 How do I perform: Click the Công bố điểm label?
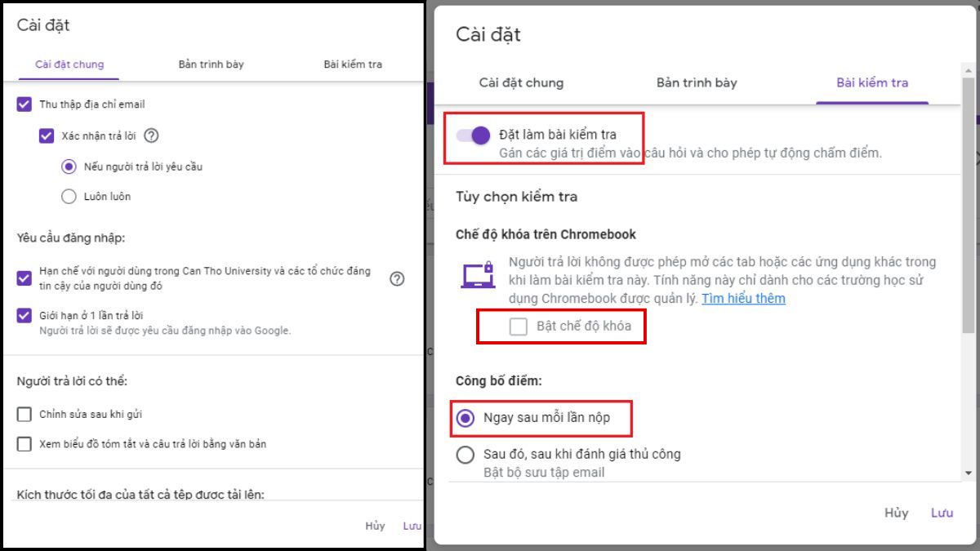499,381
